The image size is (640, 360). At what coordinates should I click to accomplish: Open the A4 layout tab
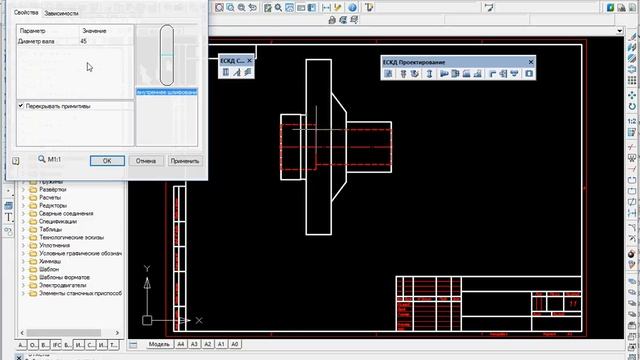pyautogui.click(x=180, y=344)
